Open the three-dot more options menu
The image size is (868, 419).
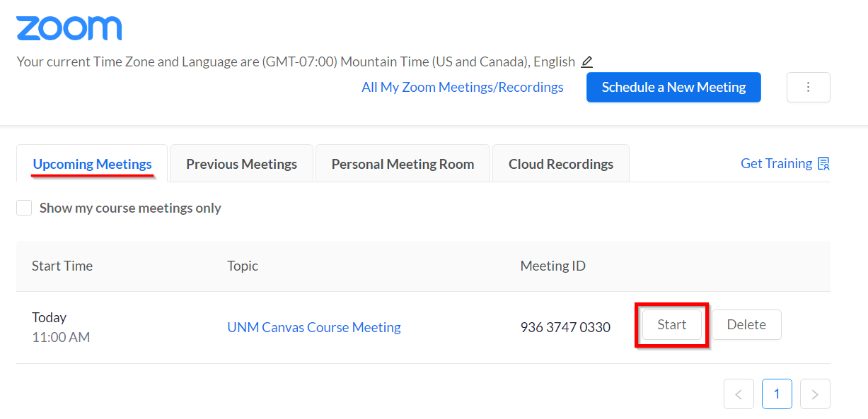click(x=808, y=87)
